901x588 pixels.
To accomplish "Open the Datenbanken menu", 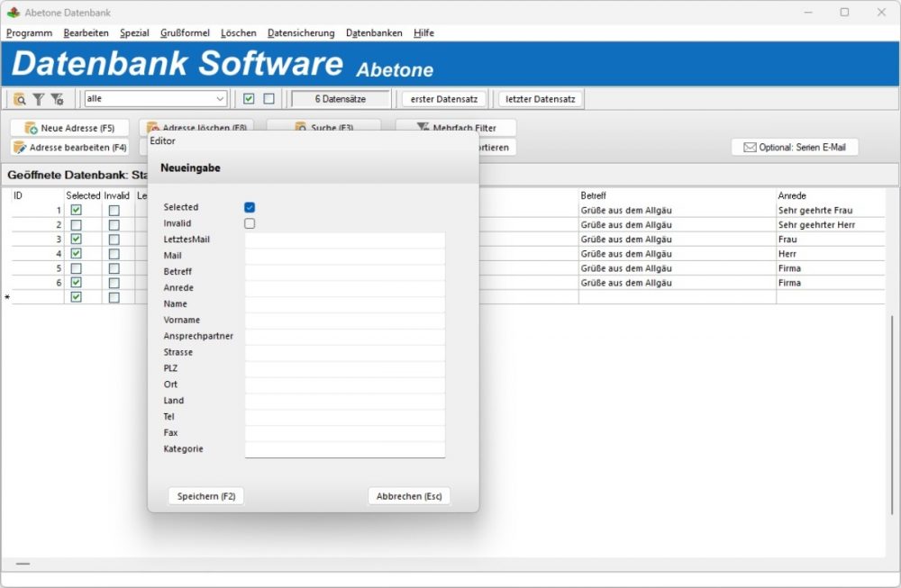I will 374,32.
